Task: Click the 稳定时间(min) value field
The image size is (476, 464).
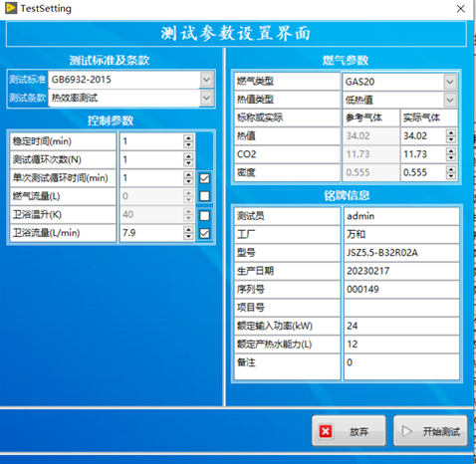Action: pos(151,141)
